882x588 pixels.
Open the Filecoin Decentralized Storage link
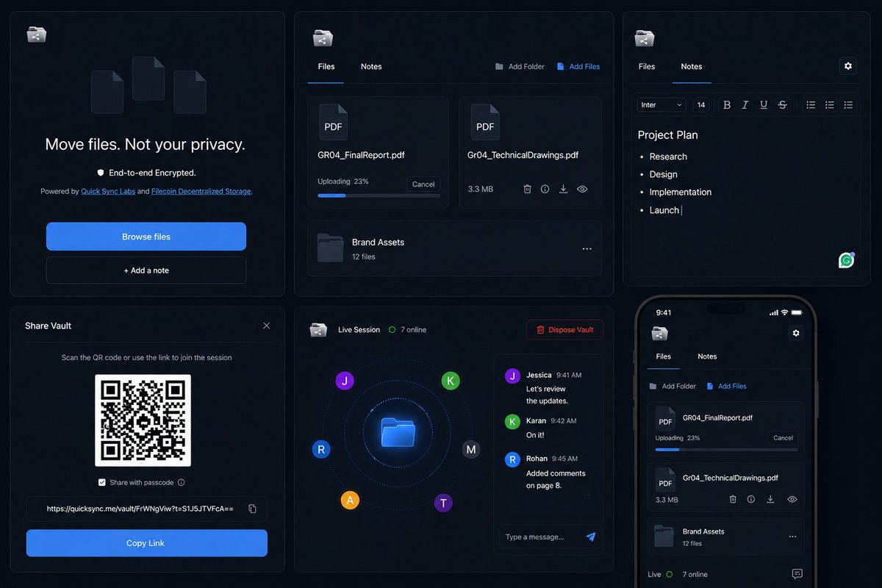coord(201,191)
